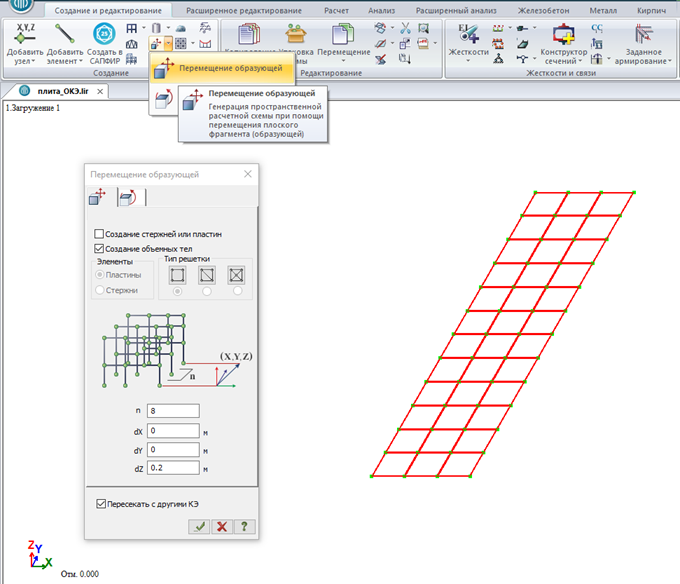Screen dimensions: 680x584
Task: Click the truss generation icon in Создание
Action: pos(131,44)
